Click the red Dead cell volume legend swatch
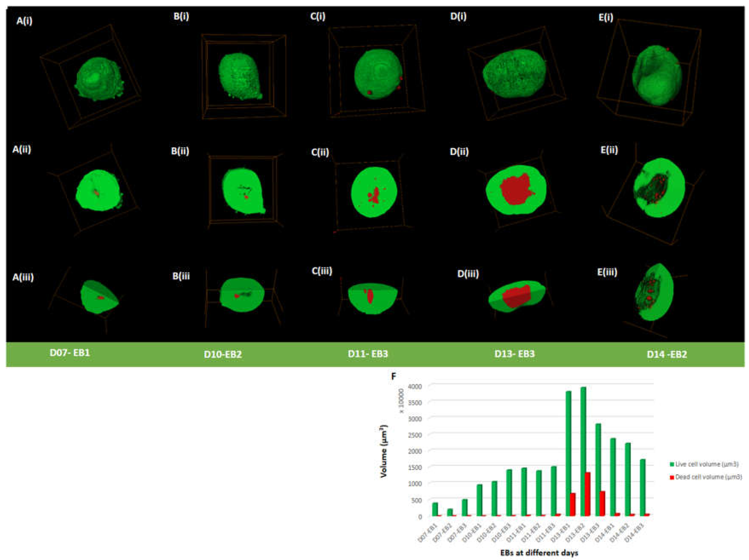 click(672, 477)
